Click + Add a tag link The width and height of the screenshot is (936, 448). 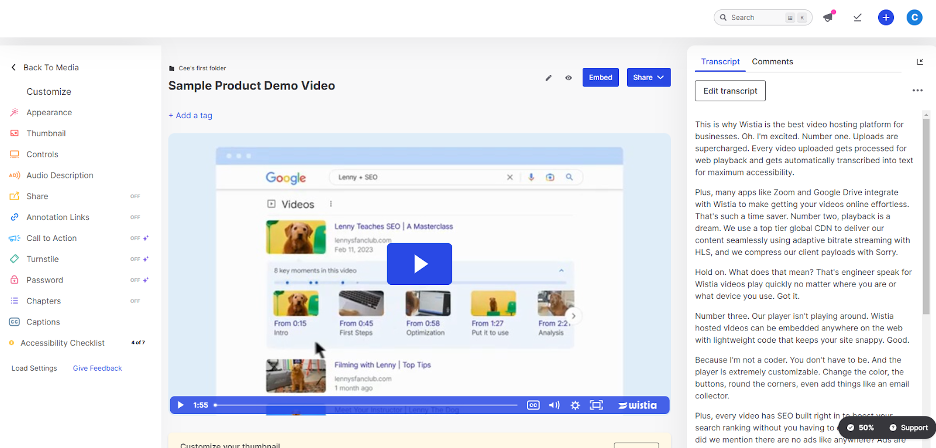coord(190,115)
